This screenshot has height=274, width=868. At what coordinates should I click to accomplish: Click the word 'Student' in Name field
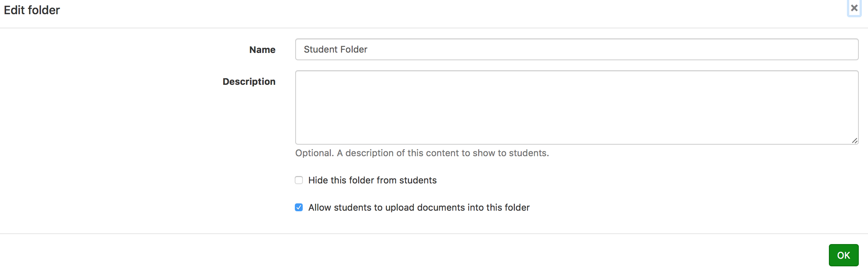point(320,50)
